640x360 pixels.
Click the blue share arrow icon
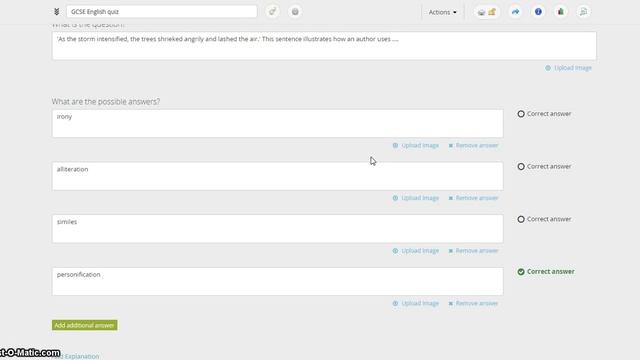coord(516,12)
